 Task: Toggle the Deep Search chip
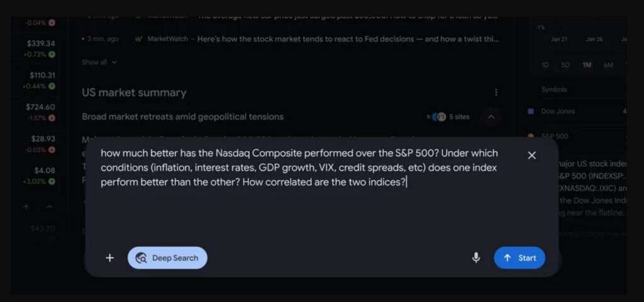pos(167,258)
